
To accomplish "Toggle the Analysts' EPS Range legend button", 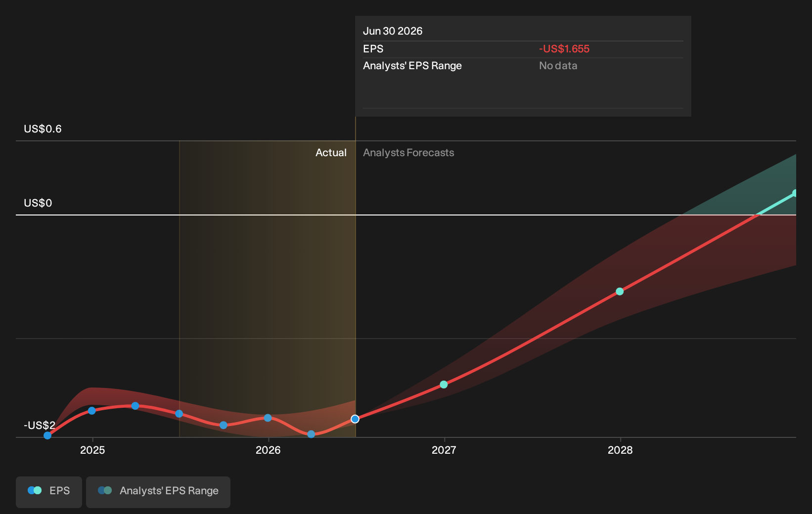I will 158,492.
